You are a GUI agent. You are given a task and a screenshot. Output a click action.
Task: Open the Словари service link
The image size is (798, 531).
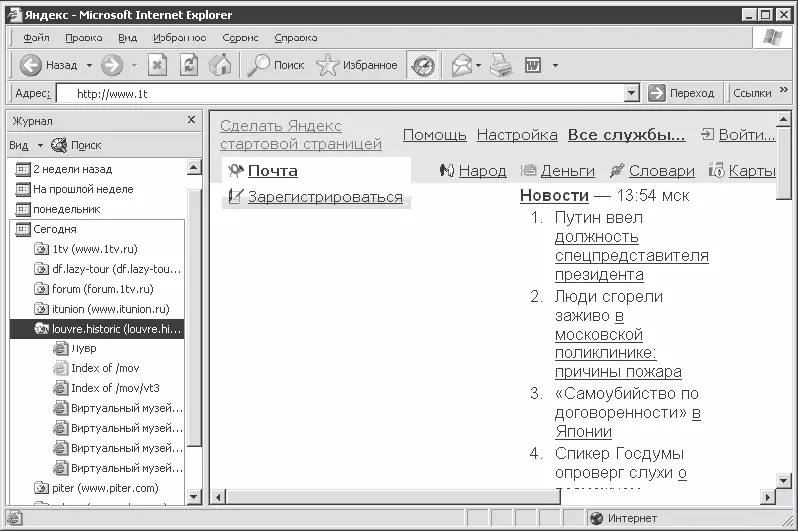tap(662, 171)
